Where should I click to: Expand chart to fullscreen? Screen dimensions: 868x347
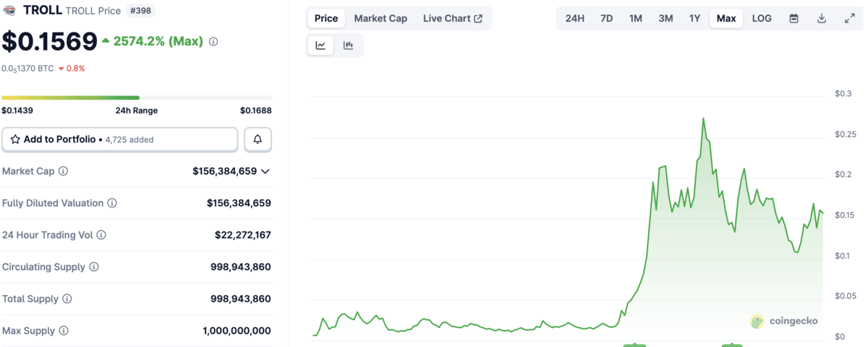point(850,19)
